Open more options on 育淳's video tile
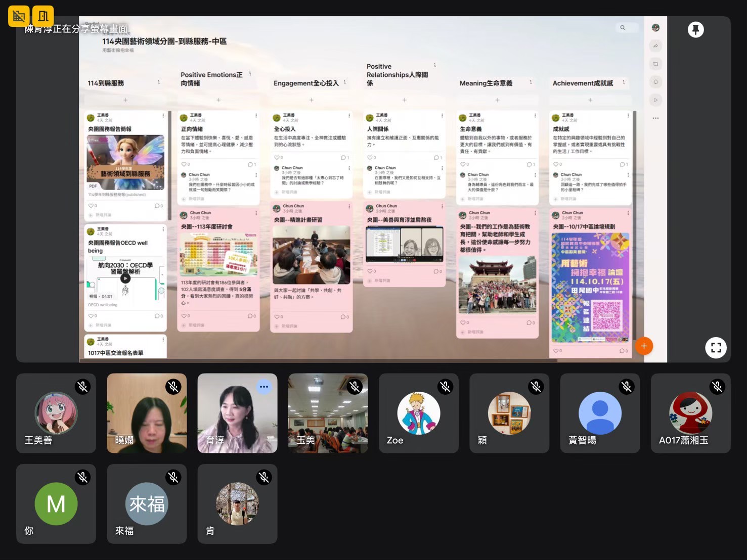Viewport: 747px width, 560px height. [264, 387]
